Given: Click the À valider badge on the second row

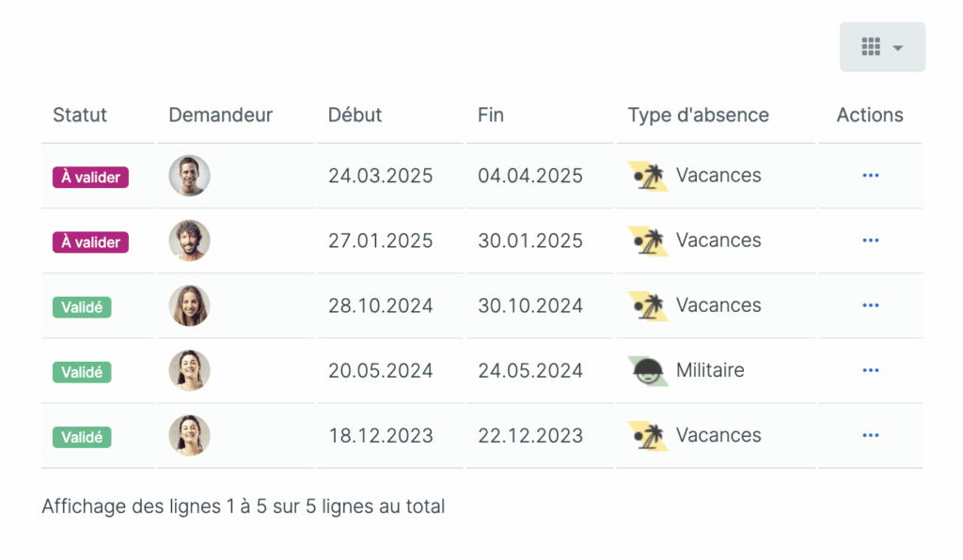Looking at the screenshot, I should (x=89, y=241).
